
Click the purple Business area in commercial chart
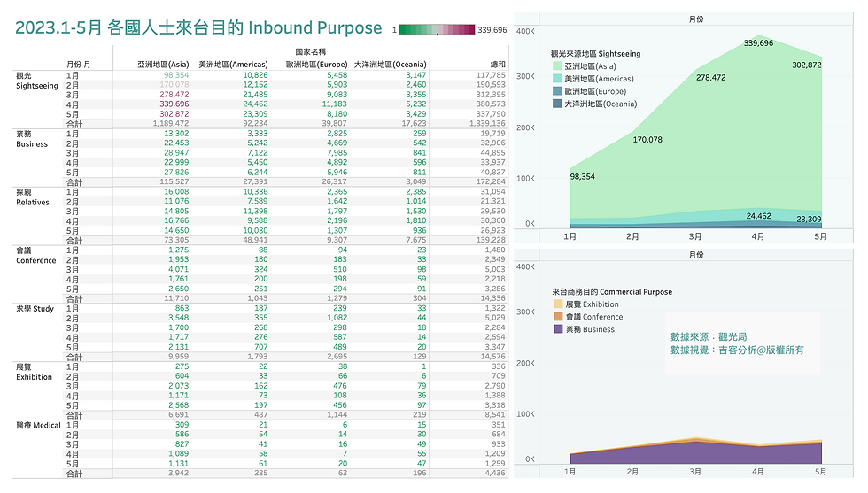coord(695,454)
